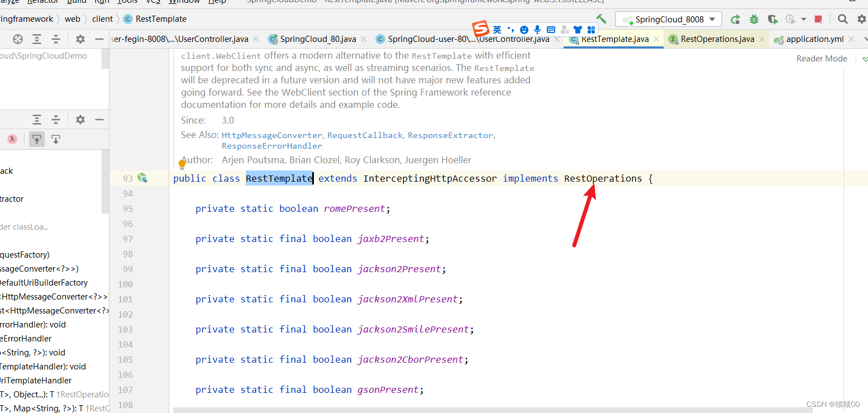Click the 'client' breadcrumb
Image resolution: width=868 pixels, height=413 pixels.
click(x=102, y=19)
